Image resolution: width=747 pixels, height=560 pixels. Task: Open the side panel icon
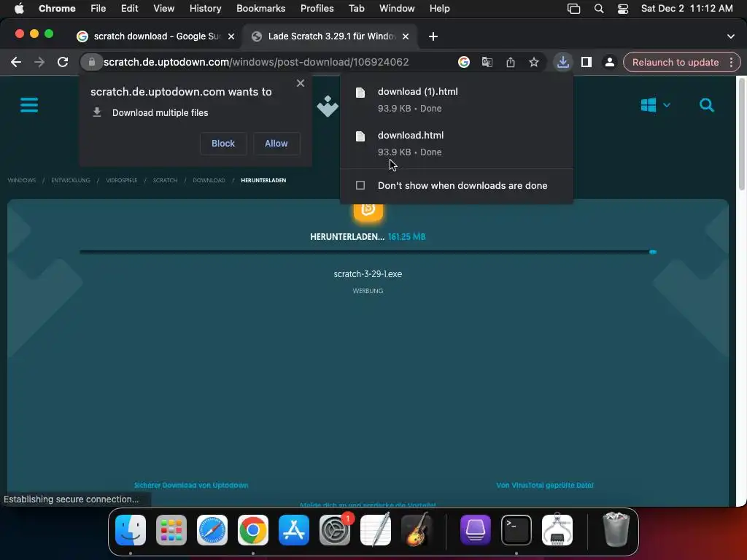pyautogui.click(x=586, y=63)
